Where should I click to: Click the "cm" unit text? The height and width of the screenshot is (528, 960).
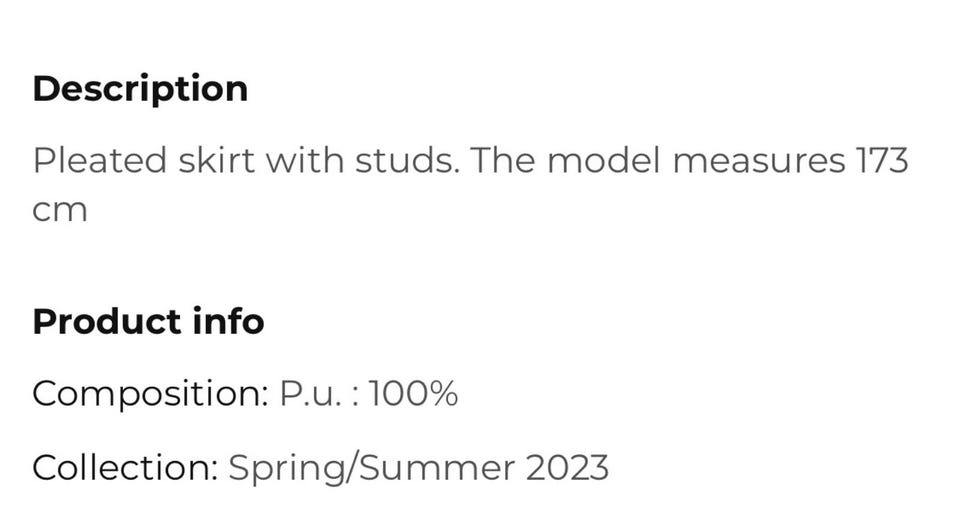(x=60, y=210)
